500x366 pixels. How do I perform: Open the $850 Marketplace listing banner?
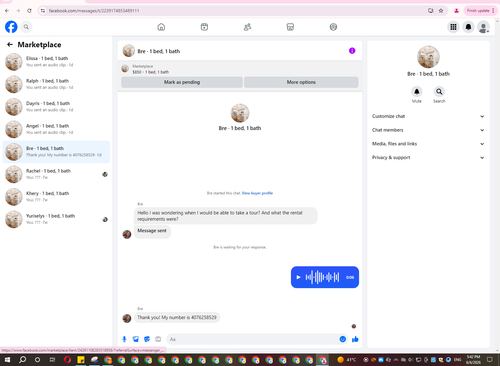click(240, 69)
